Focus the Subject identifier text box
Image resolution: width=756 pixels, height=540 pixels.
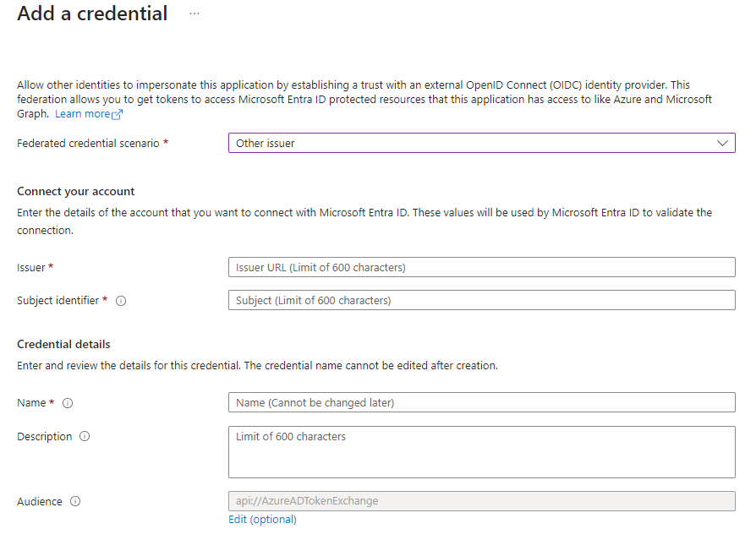481,300
